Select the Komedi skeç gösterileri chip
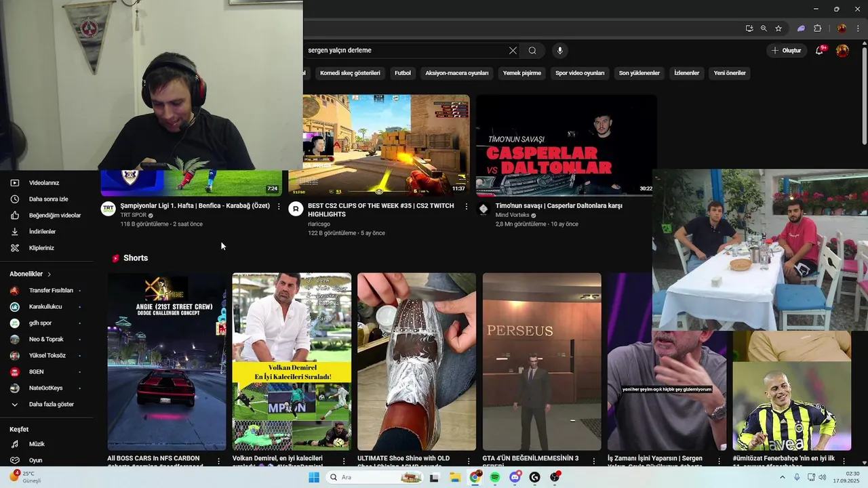The width and height of the screenshot is (868, 488). click(x=350, y=73)
